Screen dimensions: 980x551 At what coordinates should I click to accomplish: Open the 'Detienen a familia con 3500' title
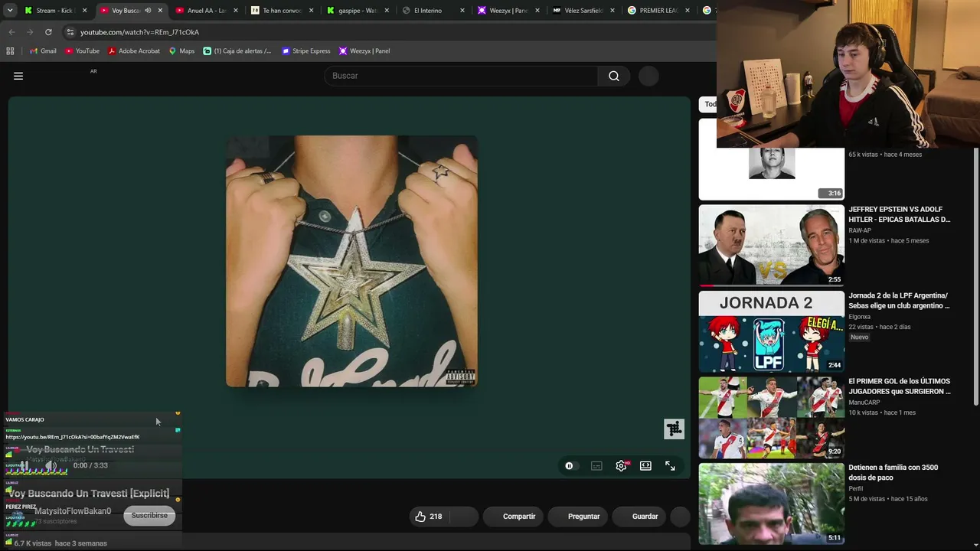click(893, 472)
